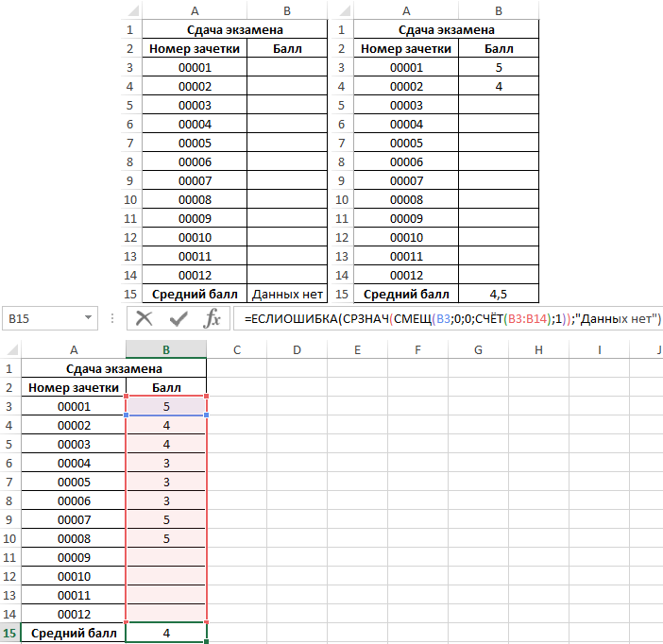This screenshot has height=644, width=663.
Task: Click empty score cell beside 00009 in bottom worksheet
Action: [x=166, y=557]
